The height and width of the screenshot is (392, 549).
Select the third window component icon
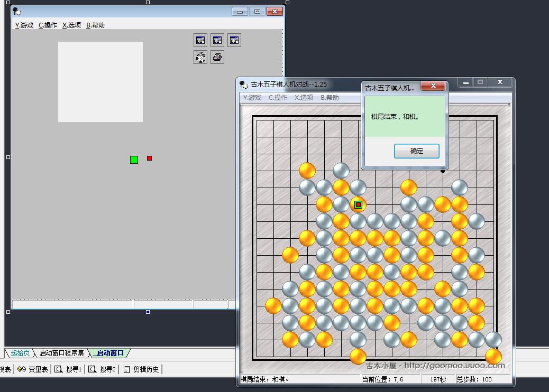[234, 40]
